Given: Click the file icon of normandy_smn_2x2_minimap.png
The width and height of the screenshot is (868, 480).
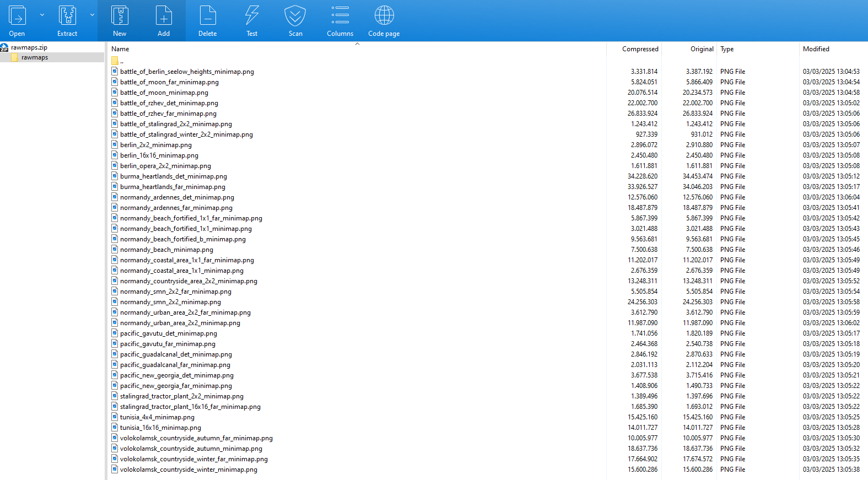Looking at the screenshot, I should 115,301.
